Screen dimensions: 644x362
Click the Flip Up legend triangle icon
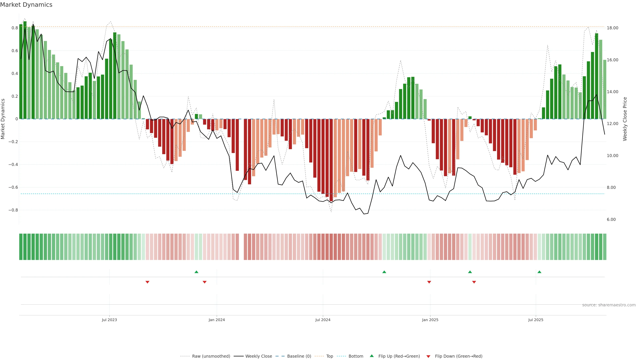coord(372,356)
